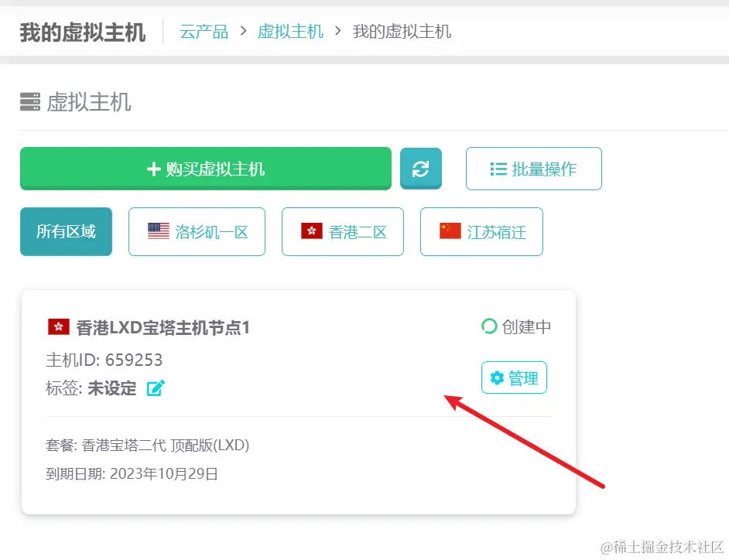Viewport: 729px width, 560px height.
Task: Click the Hong Kong flag on host card
Action: pyautogui.click(x=59, y=327)
